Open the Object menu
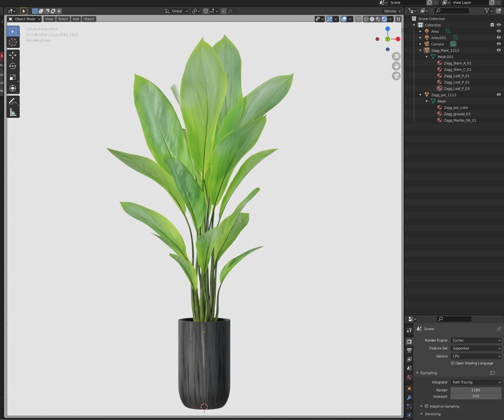Image resolution: width=504 pixels, height=420 pixels. pyautogui.click(x=89, y=19)
